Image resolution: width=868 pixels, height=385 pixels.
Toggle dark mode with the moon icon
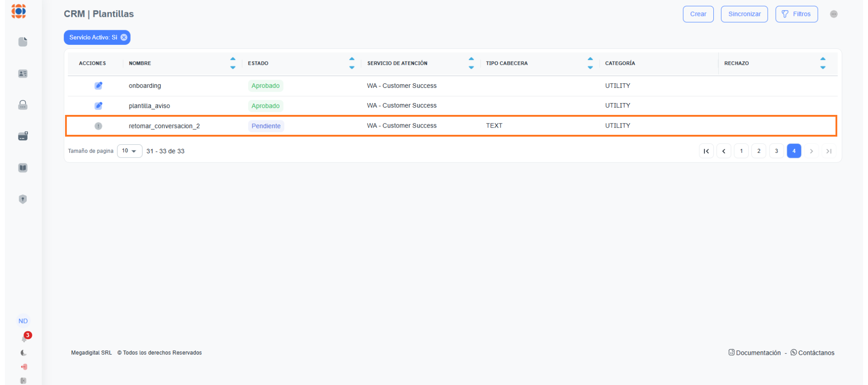coord(24,353)
